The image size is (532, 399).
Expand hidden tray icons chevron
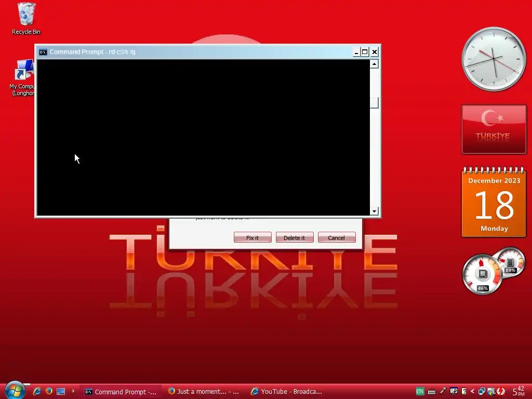pos(472,391)
